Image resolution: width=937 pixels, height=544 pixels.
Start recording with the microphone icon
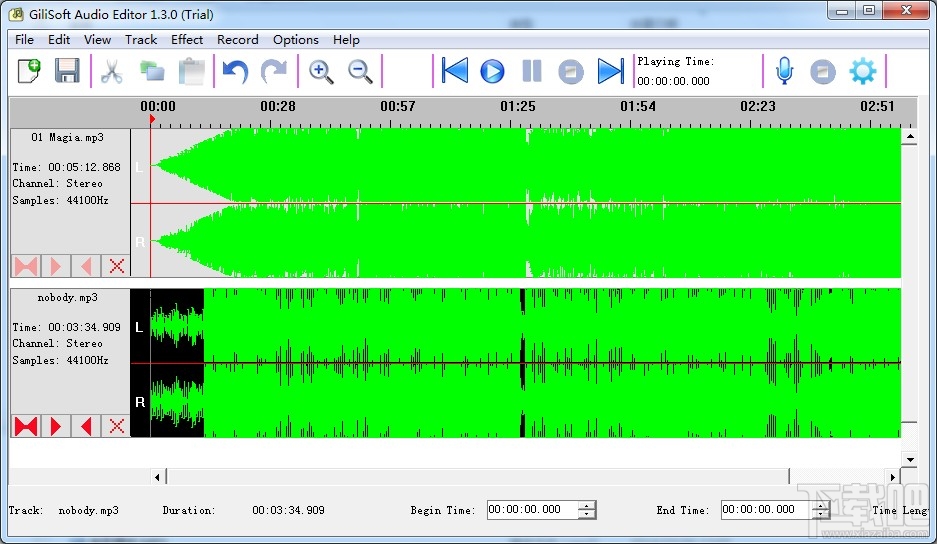point(785,71)
